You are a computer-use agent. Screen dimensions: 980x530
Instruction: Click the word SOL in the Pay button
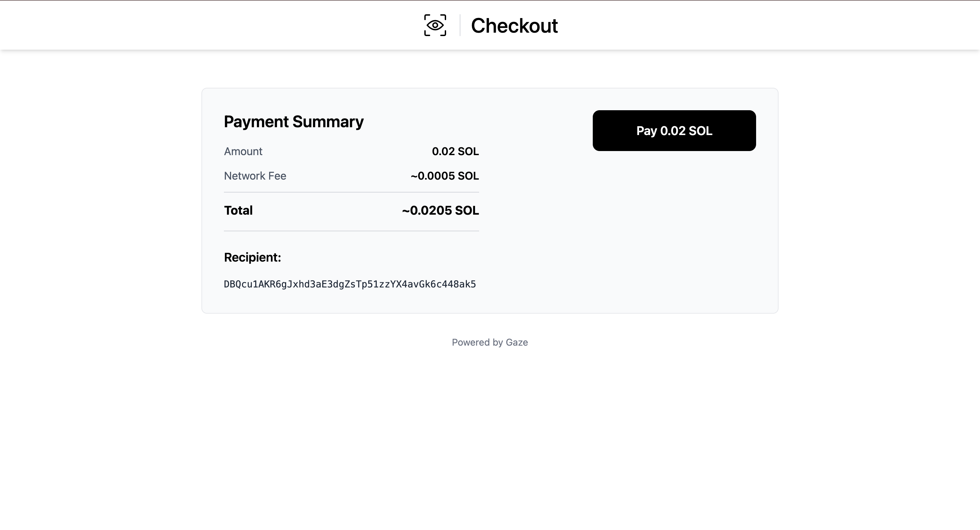[x=700, y=131]
